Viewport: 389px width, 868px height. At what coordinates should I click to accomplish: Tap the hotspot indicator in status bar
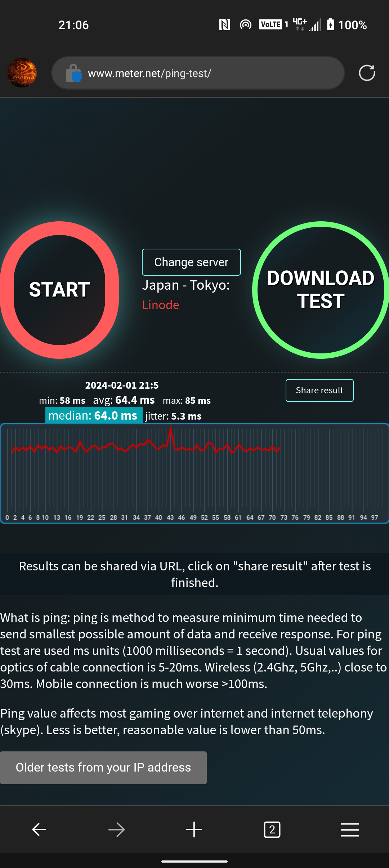tap(246, 25)
